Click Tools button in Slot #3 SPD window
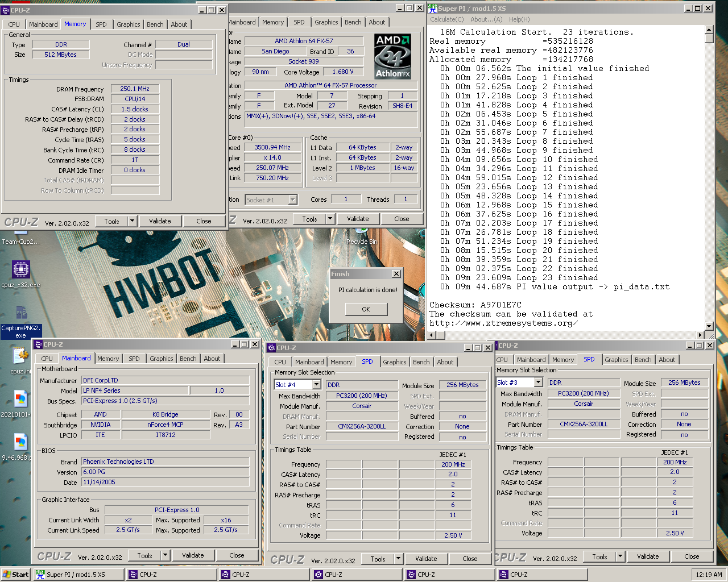This screenshot has height=582, width=728. coord(599,556)
